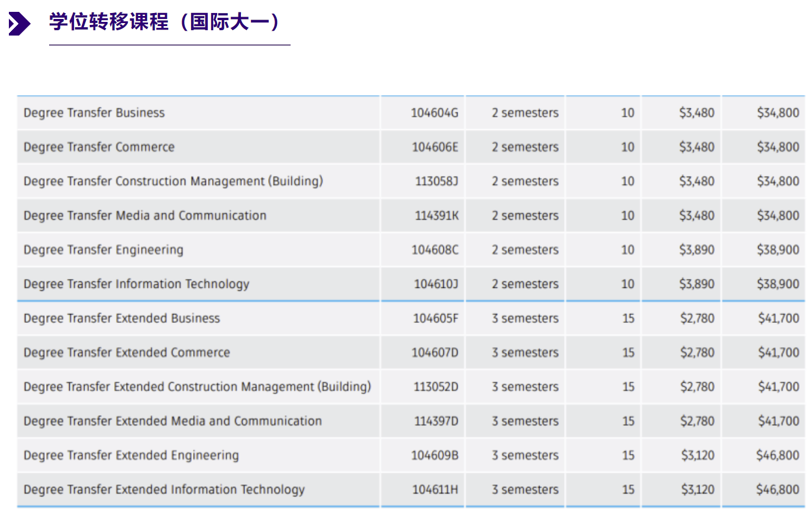
Task: Select Degree Transfer Extended Construction Management row
Action: tap(197, 387)
